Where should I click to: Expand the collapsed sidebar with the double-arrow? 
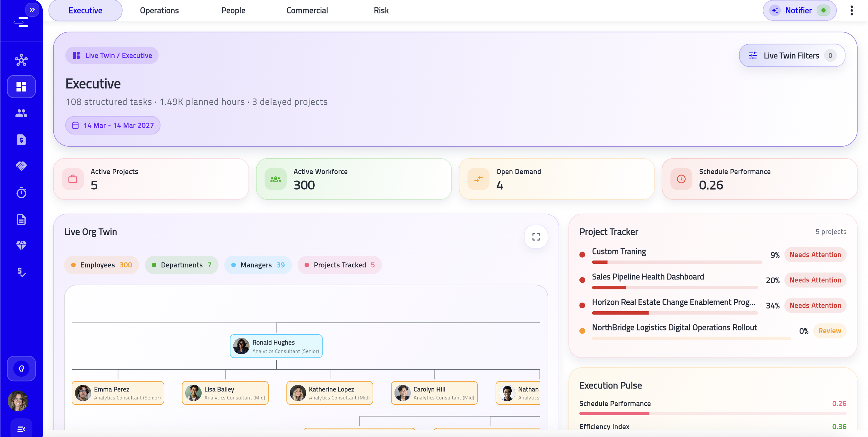tap(32, 10)
